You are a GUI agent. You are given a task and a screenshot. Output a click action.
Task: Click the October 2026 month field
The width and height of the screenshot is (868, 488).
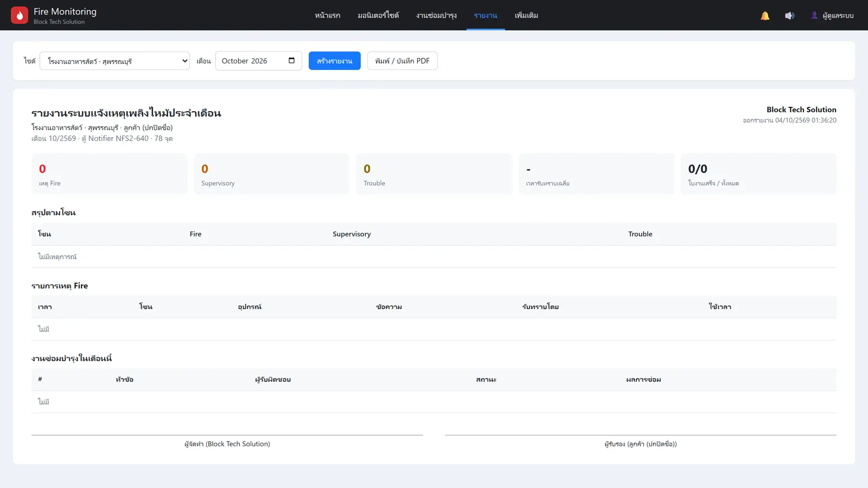click(259, 61)
